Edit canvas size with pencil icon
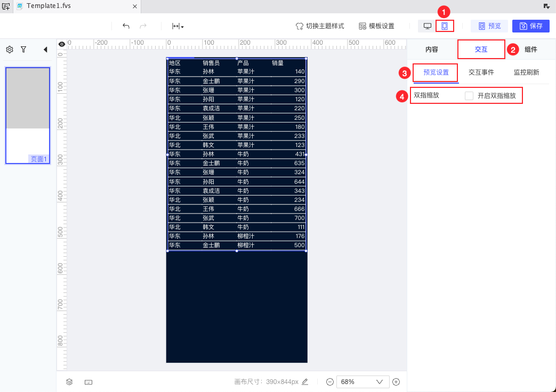Image resolution: width=556 pixels, height=392 pixels. point(305,382)
